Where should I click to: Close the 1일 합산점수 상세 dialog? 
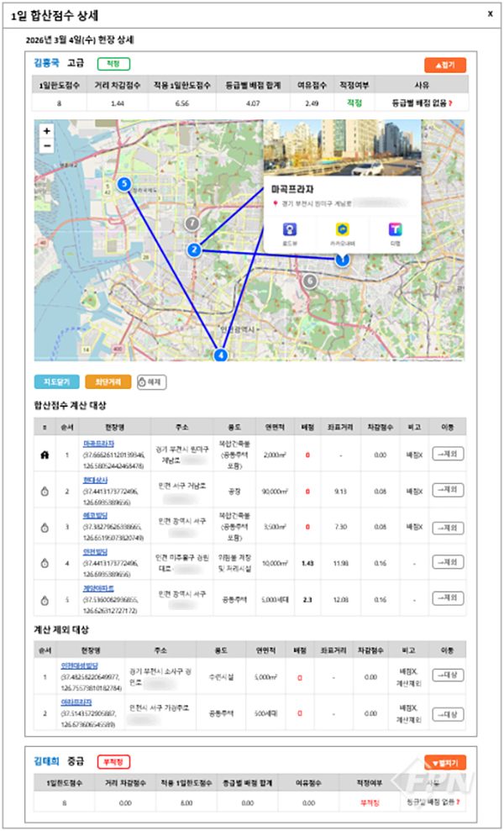point(490,13)
